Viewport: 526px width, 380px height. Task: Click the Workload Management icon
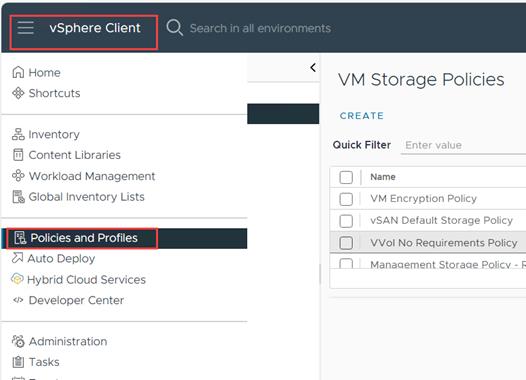coord(18,175)
